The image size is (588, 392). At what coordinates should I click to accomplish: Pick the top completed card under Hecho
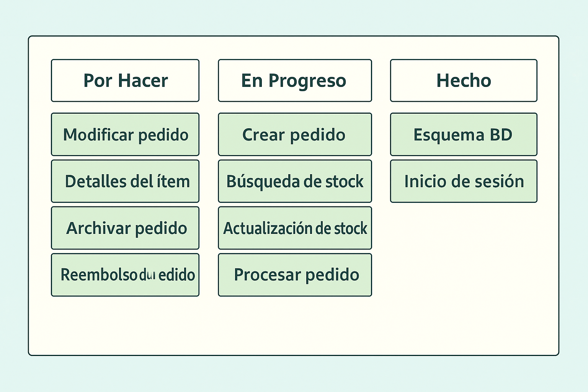(x=464, y=134)
